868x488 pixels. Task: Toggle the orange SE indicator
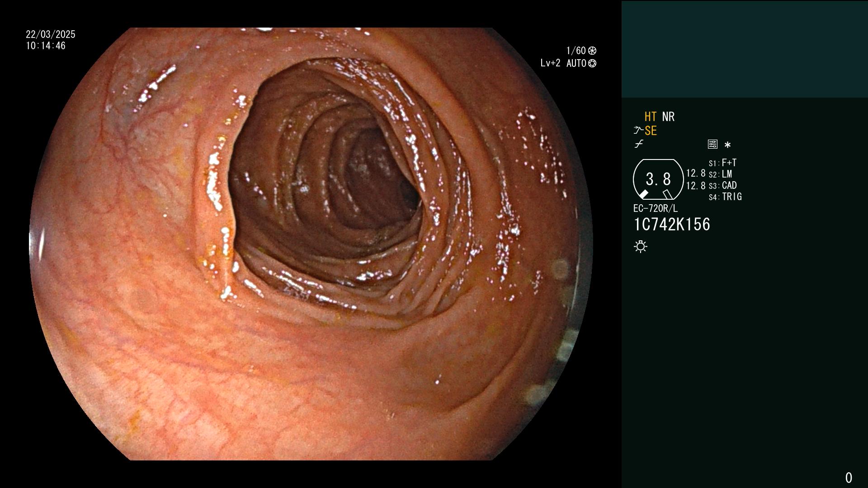(651, 131)
